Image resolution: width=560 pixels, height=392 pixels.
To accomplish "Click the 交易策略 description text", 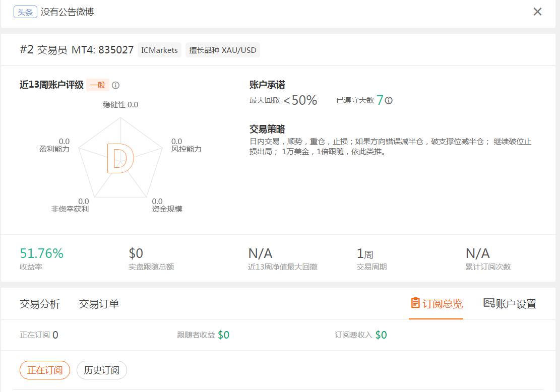I will point(390,147).
